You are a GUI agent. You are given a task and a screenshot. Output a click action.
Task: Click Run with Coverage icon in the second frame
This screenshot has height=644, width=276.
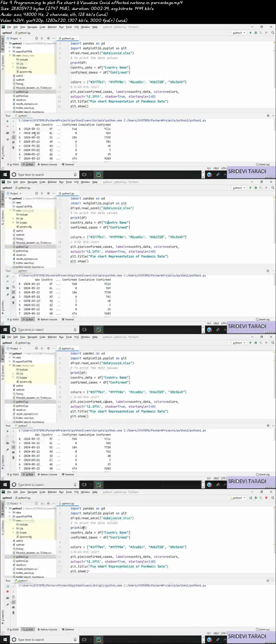click(x=261, y=188)
